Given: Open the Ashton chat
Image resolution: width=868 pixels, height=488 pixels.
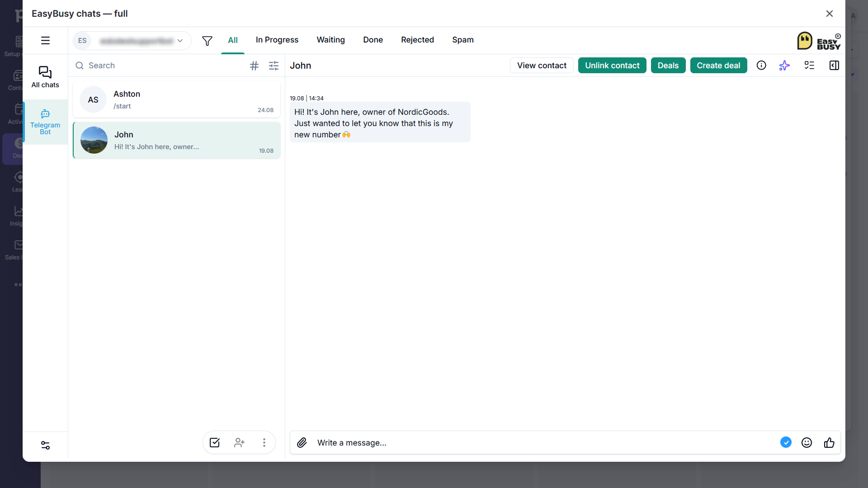Looking at the screenshot, I should [x=176, y=100].
